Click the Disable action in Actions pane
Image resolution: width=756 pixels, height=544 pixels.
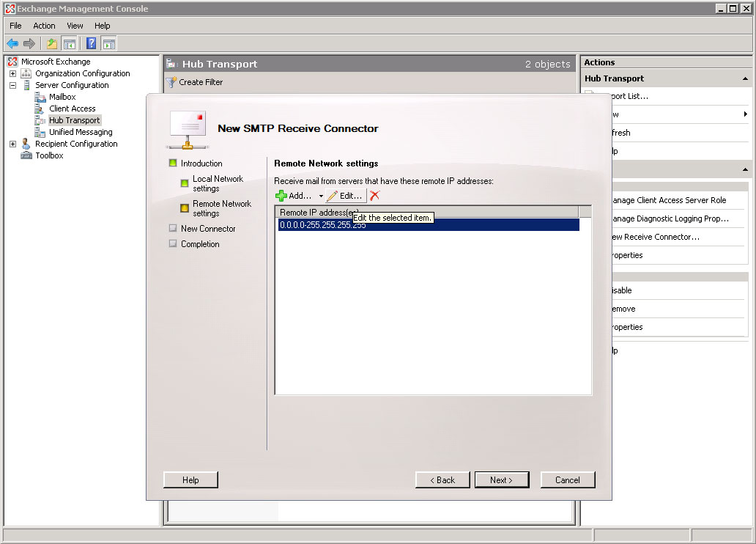[x=622, y=290]
